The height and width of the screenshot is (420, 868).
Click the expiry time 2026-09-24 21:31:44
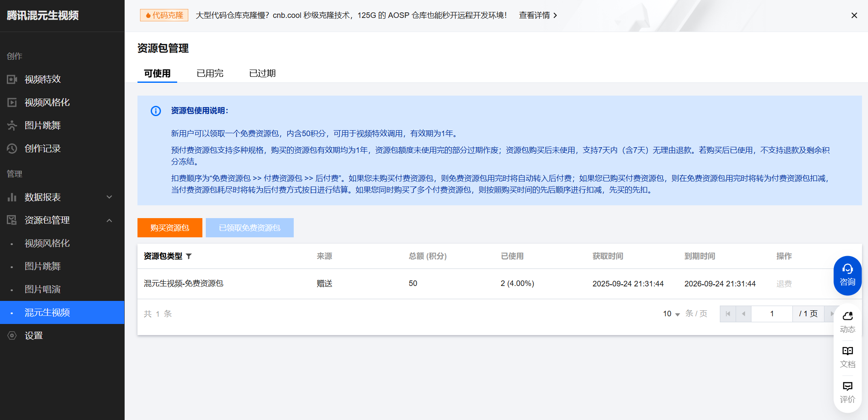coord(720,284)
